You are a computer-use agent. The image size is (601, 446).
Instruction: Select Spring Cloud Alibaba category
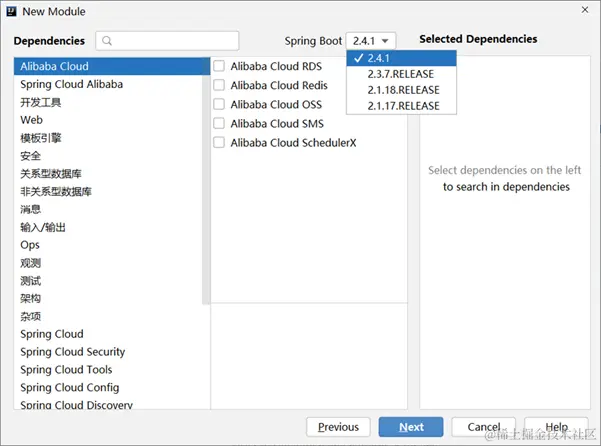(72, 85)
